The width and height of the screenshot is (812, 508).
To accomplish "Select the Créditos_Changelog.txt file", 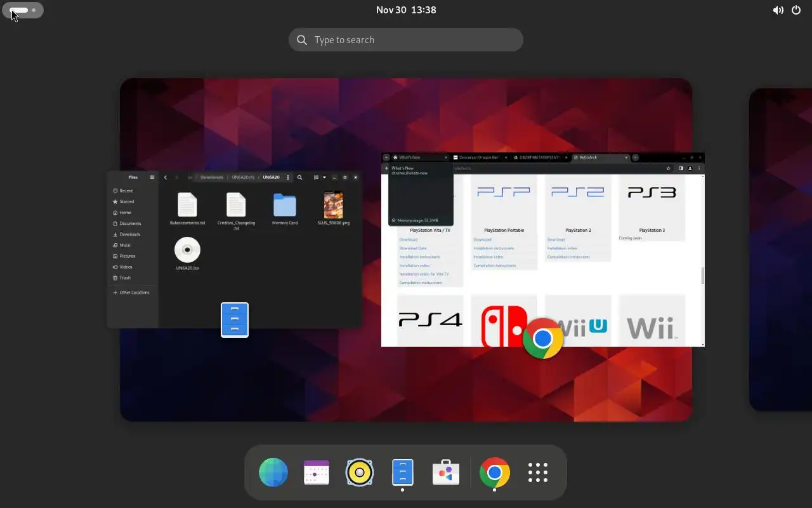I will click(x=236, y=211).
